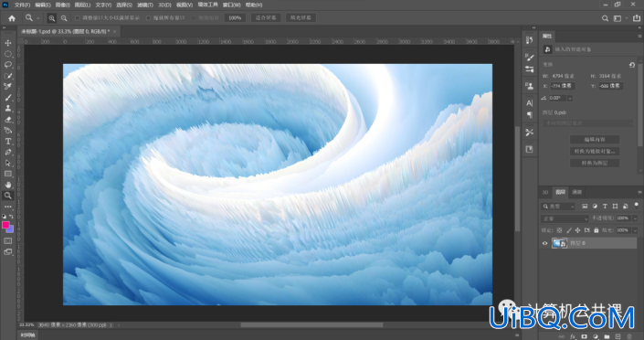
Task: Click the Home icon in the options bar
Action: tap(12, 18)
